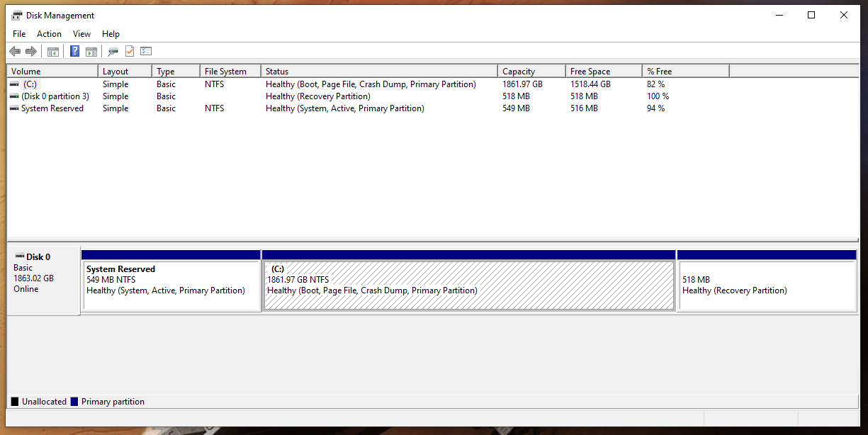Image resolution: width=868 pixels, height=435 pixels.
Task: Select the 518 MB Recovery Partition block
Action: click(x=767, y=283)
